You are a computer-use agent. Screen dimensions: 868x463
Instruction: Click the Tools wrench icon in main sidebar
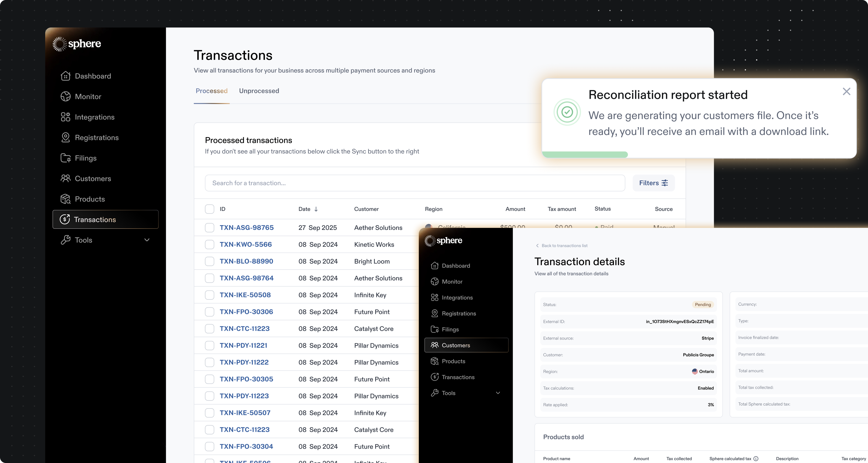tap(65, 240)
